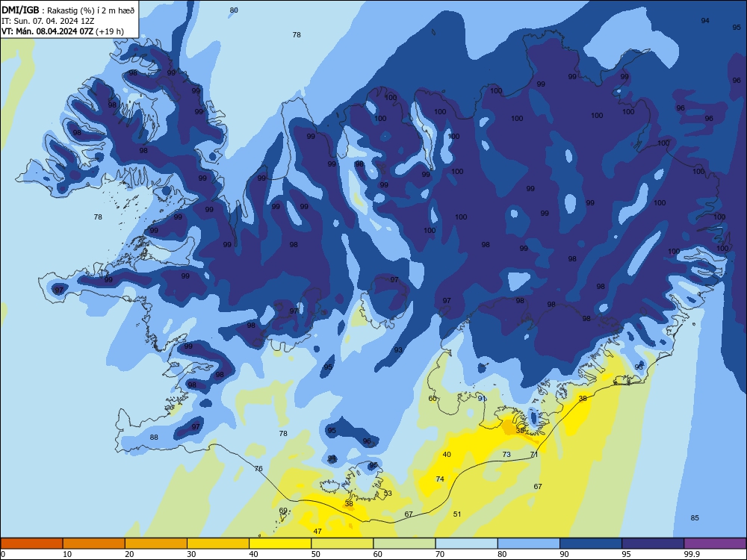Click the humidity value '53' on the south coast
Image resolution: width=747 pixels, height=560 pixels.
pyautogui.click(x=388, y=494)
